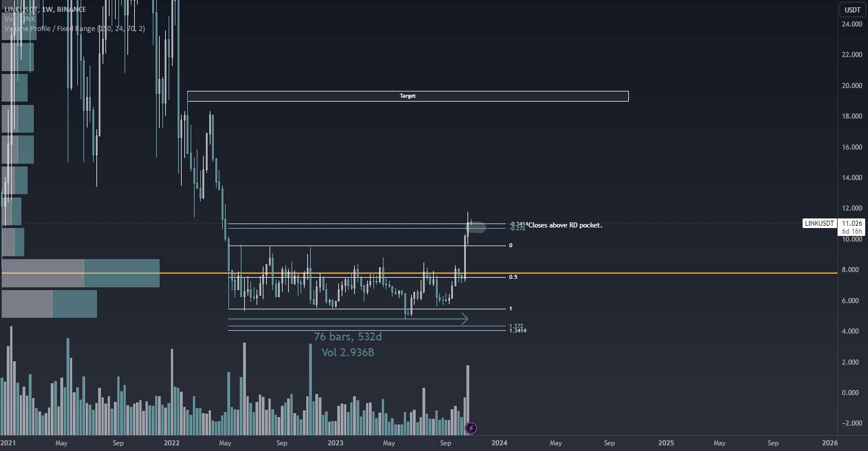The image size is (868, 451).
Task: Click the "Vol 2.936B" measurement text
Action: (x=347, y=352)
